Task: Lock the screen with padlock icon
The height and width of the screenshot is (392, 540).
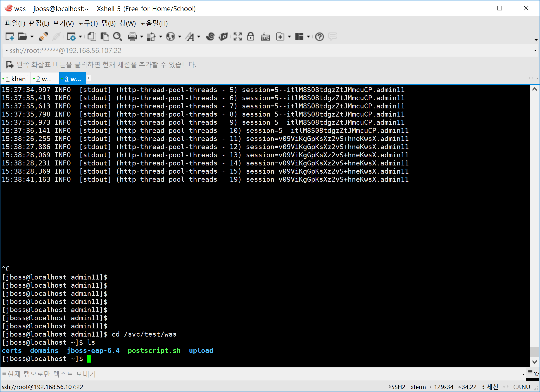Action: click(x=250, y=37)
